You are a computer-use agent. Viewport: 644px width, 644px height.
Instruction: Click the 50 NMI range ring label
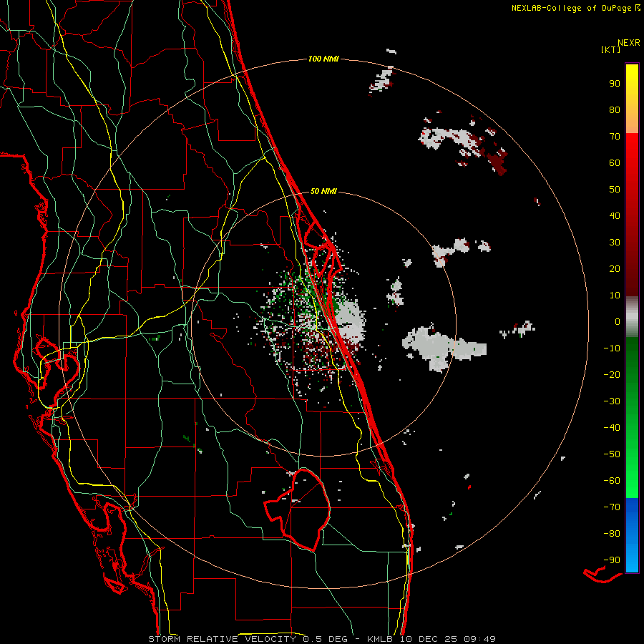(x=323, y=191)
